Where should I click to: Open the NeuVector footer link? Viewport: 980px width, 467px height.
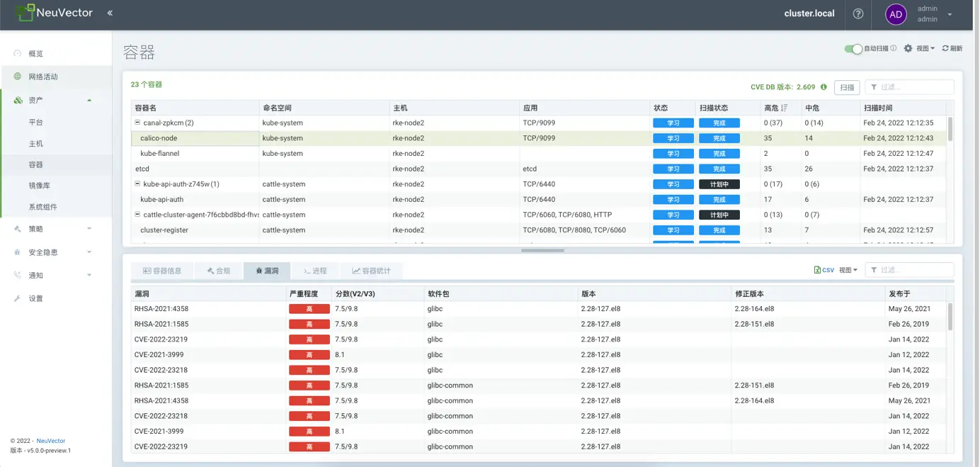pos(51,441)
